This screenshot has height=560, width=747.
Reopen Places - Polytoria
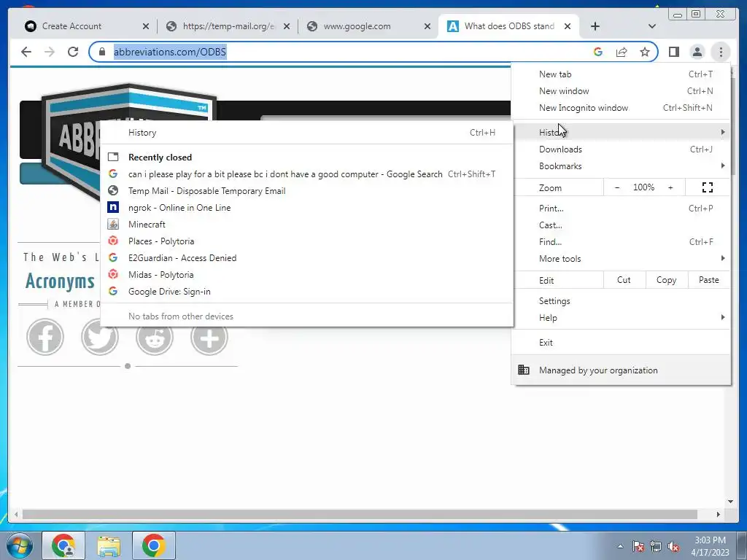(307, 241)
